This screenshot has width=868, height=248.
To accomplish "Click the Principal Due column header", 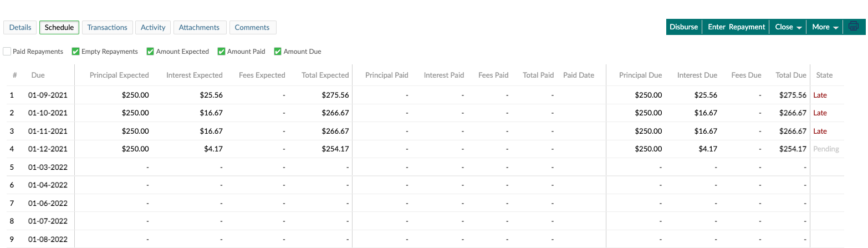I will pos(641,75).
